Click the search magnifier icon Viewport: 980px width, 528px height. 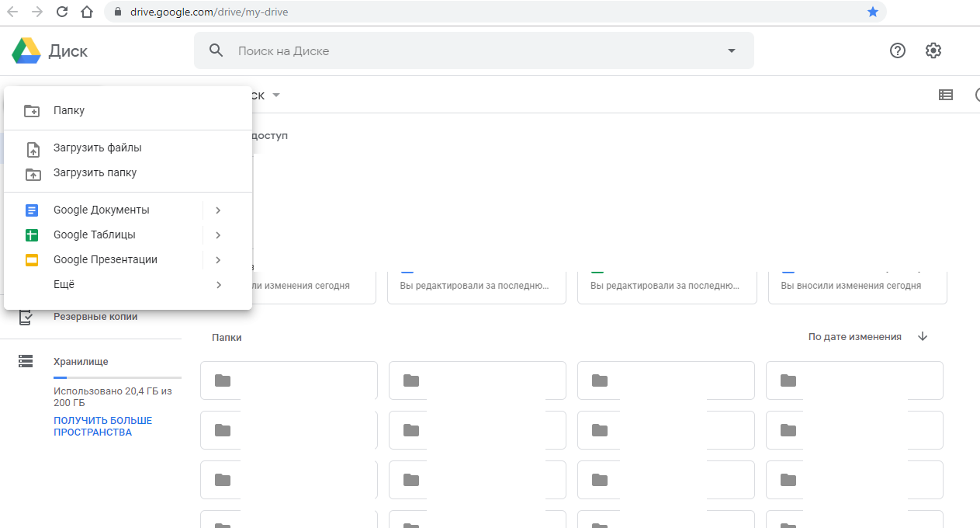pyautogui.click(x=216, y=50)
